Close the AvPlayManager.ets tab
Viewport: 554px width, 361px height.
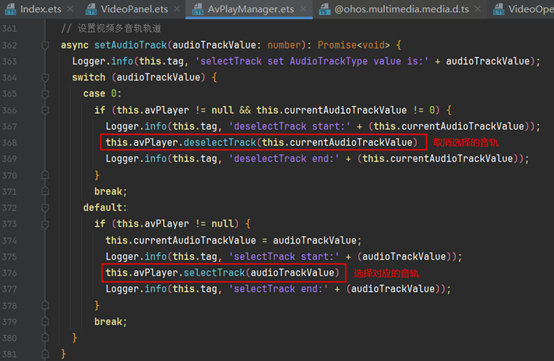[303, 9]
